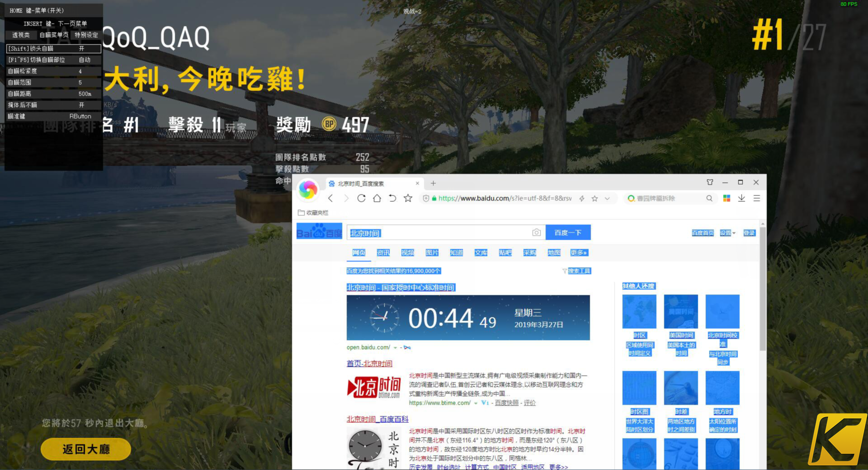Expand dropdown next to www.btime.com URL
Viewport: 868px width, 470px height.
click(x=475, y=403)
